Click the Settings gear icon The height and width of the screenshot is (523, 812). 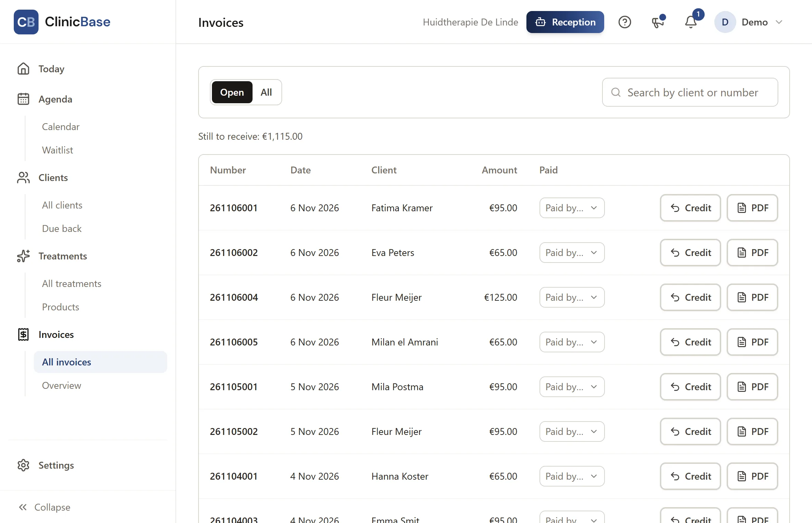(23, 465)
